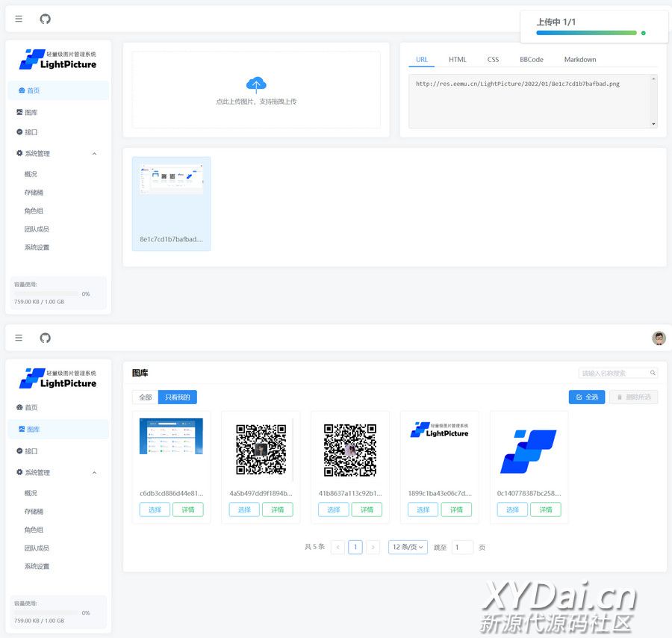Click the green upload success check icon
672x638 pixels.
tap(643, 33)
